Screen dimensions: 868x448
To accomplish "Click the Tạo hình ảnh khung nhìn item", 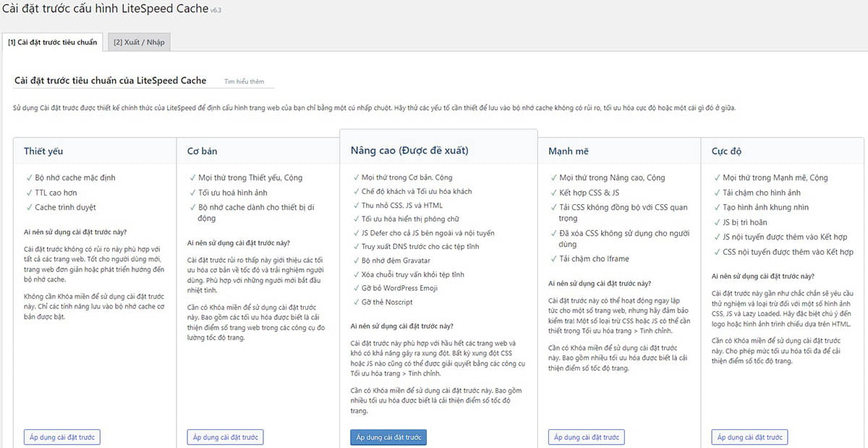I will (x=766, y=207).
